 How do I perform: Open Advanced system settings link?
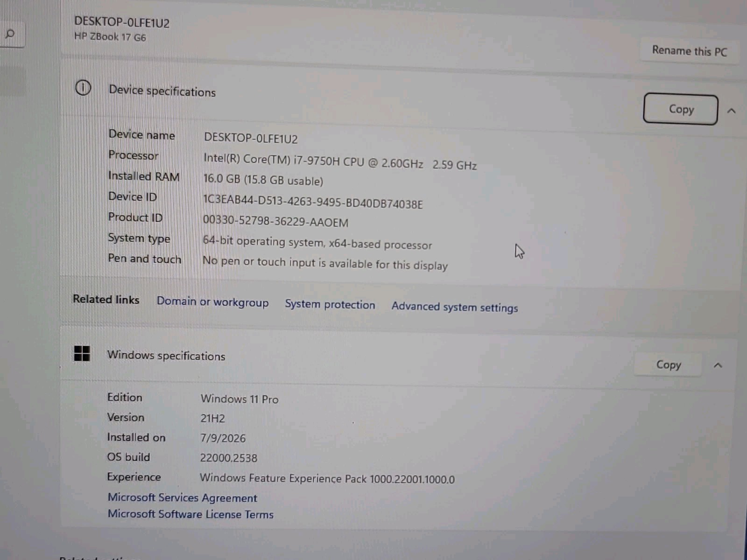click(x=455, y=307)
